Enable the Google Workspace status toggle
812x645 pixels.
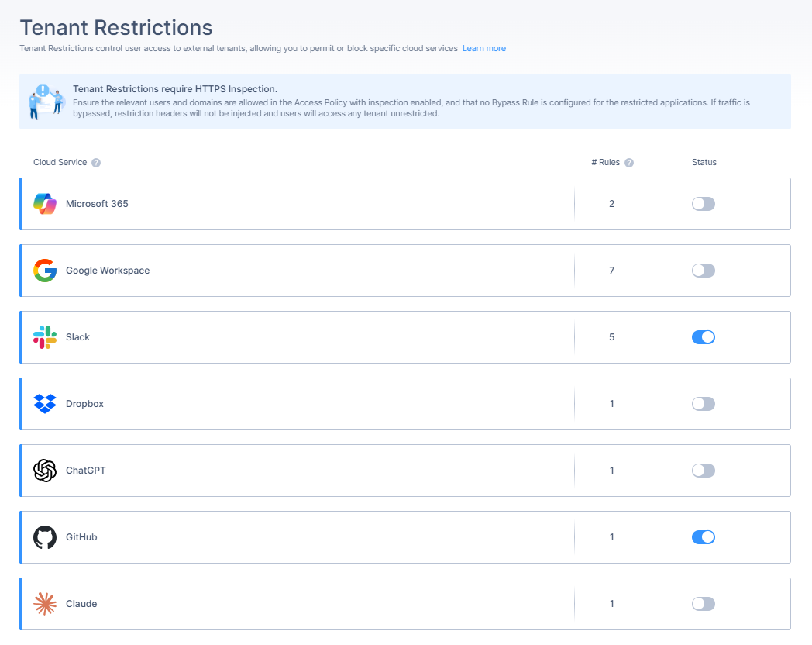[x=704, y=271]
